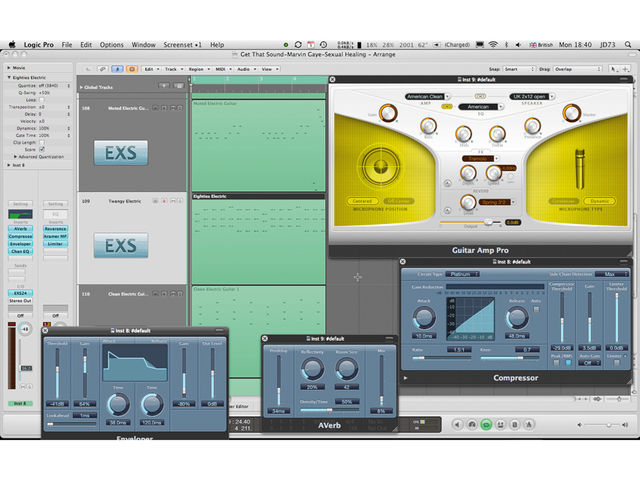640x480 pixels.
Task: Open the Screenset menu
Action: coord(182,44)
